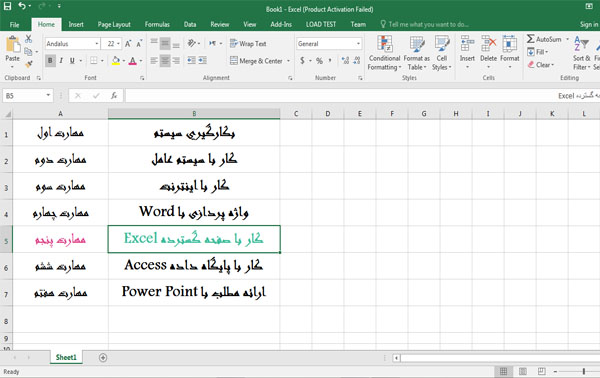Increase indent
The width and height of the screenshot is (600, 378).
[202, 60]
